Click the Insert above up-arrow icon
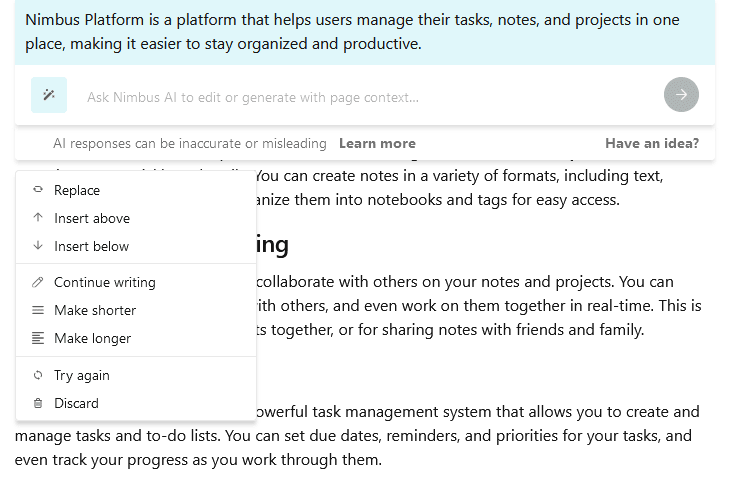Screen dimensions: 734x478 (38, 218)
